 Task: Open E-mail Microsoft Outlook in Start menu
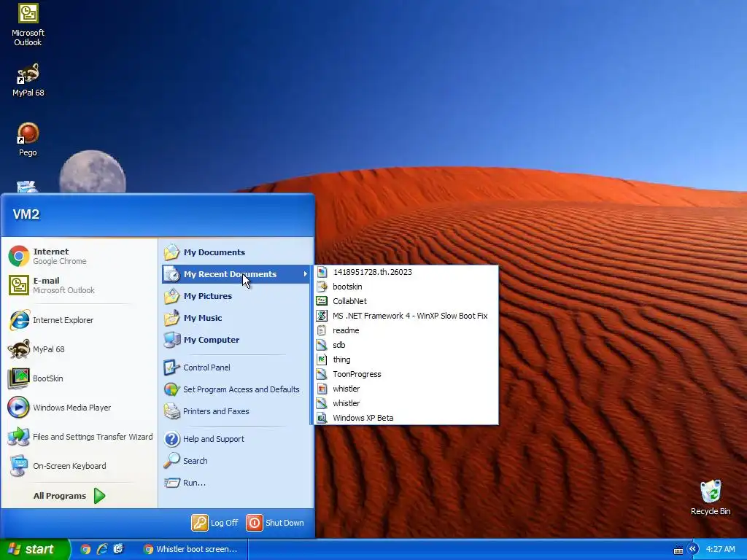click(79, 285)
